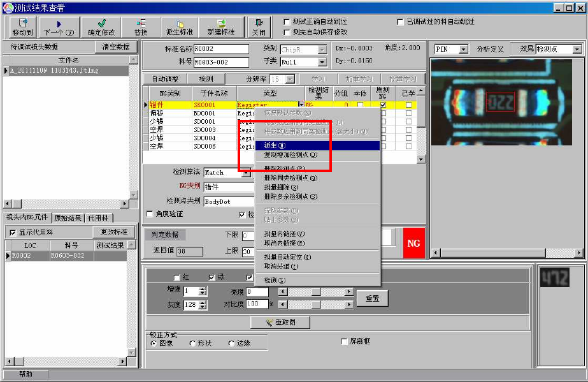Click right arrow of 亮度 slider

tap(349, 292)
